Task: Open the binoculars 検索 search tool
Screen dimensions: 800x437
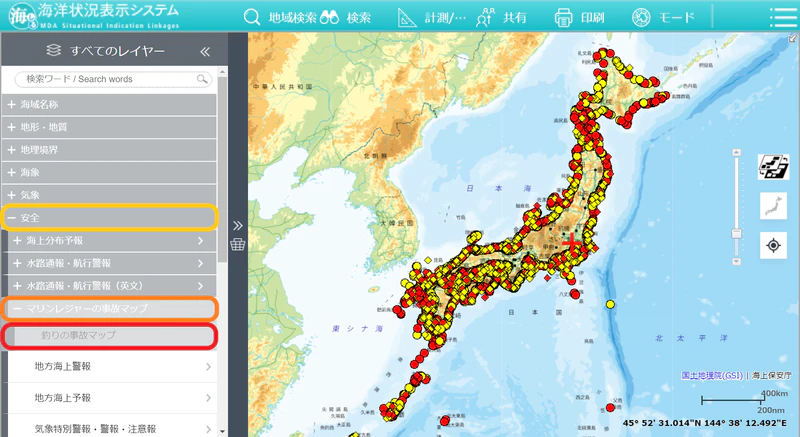Action: pyautogui.click(x=345, y=17)
